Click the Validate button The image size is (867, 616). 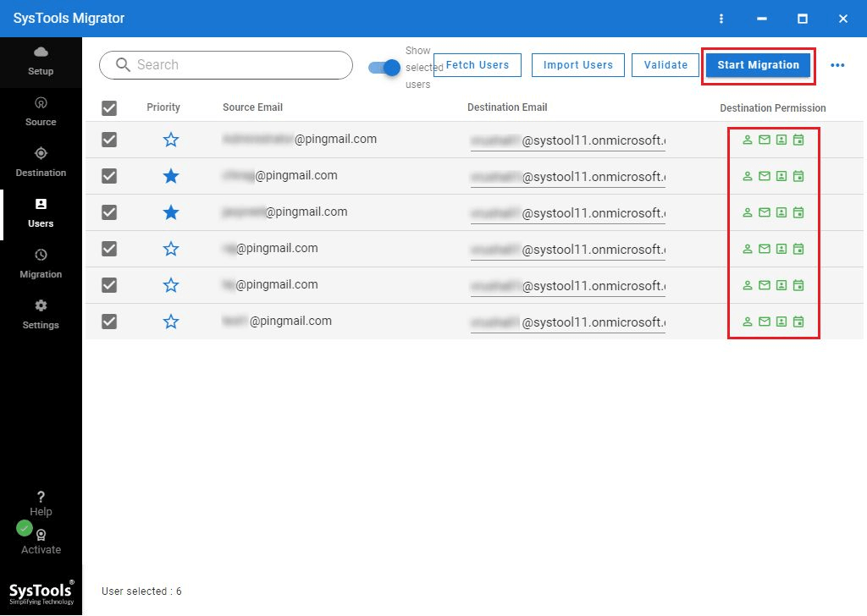click(x=665, y=64)
